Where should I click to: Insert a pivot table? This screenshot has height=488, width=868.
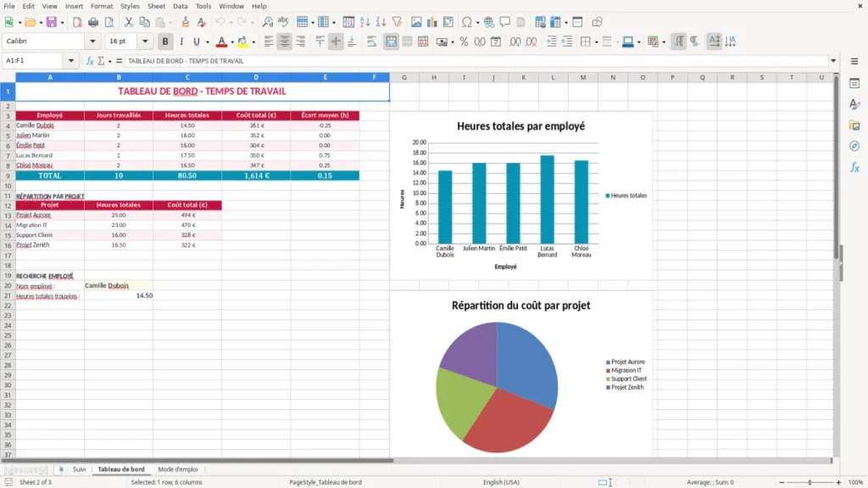tap(448, 22)
